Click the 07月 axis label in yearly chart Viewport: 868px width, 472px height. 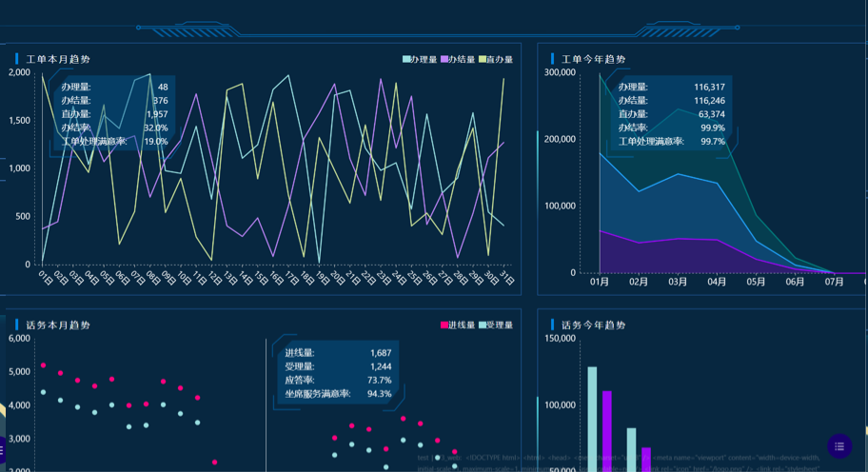834,282
